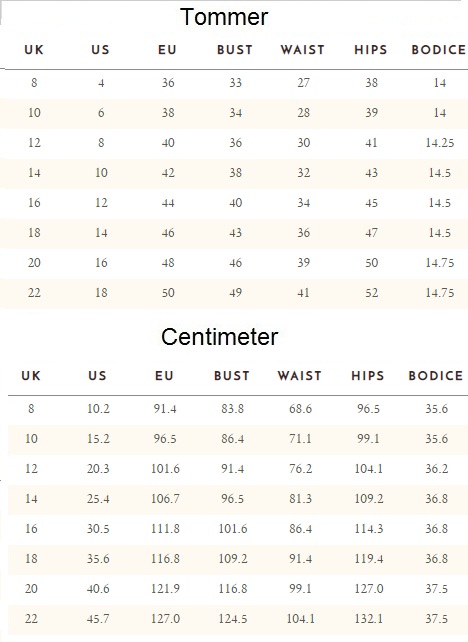Select waist value 68.6 in Centimeter table

tap(300, 409)
